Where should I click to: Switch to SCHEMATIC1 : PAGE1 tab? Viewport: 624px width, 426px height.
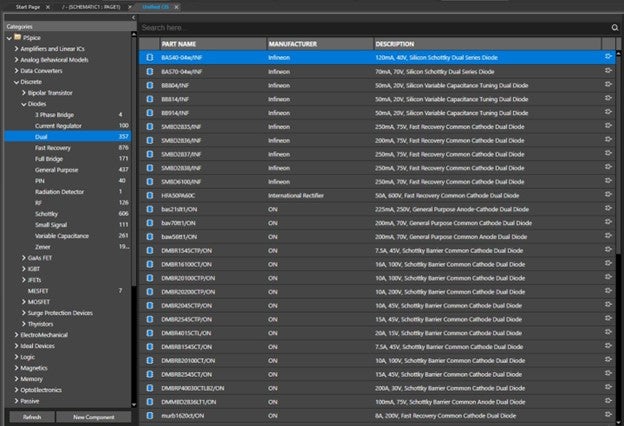[x=91, y=7]
